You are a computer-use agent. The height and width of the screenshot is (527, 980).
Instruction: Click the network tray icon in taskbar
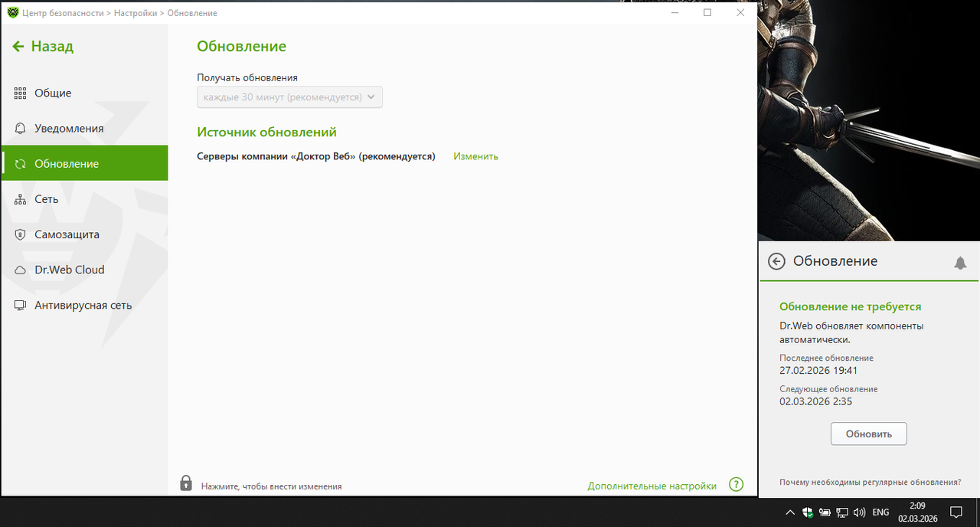[842, 512]
